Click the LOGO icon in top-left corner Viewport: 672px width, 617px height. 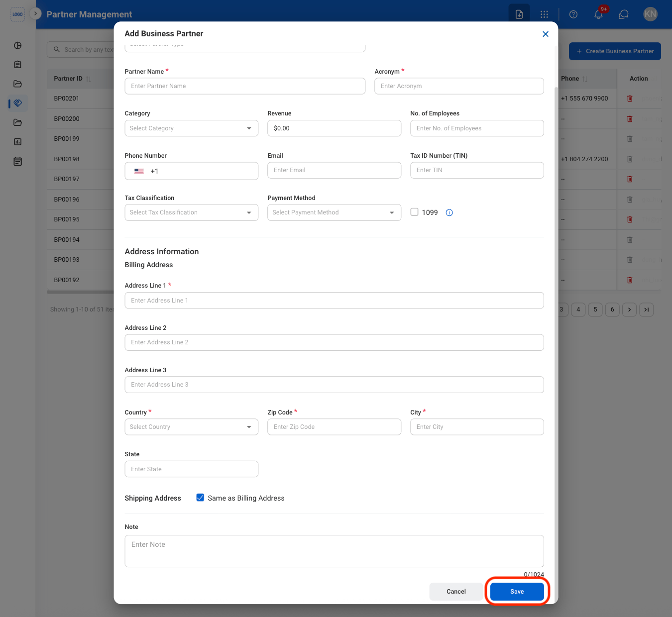tap(17, 14)
